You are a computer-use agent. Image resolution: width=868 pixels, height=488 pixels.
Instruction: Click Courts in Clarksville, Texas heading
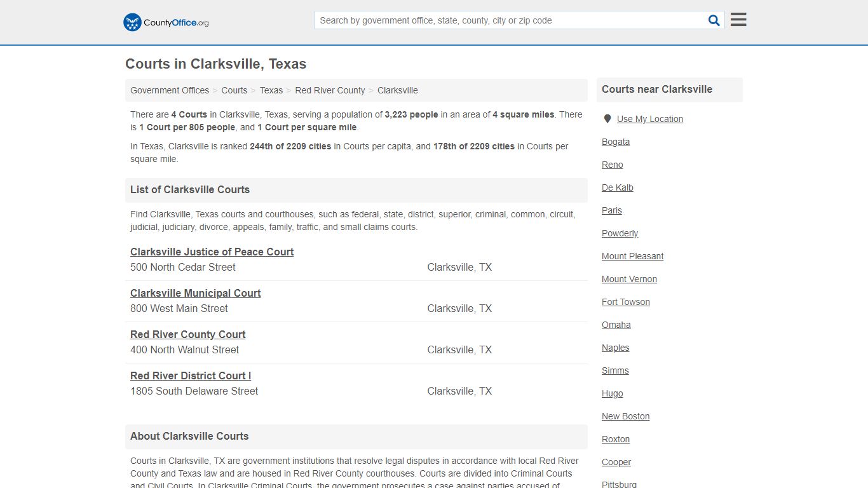click(x=216, y=64)
